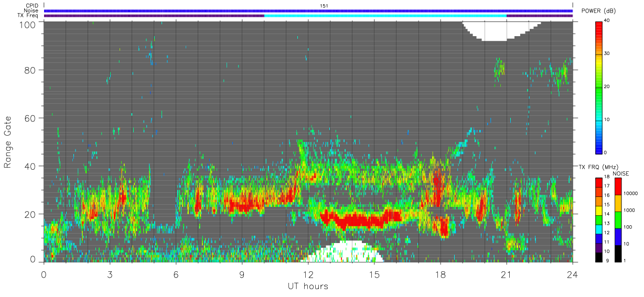Click the 16 label on the TX frequency legend

pyautogui.click(x=608, y=195)
